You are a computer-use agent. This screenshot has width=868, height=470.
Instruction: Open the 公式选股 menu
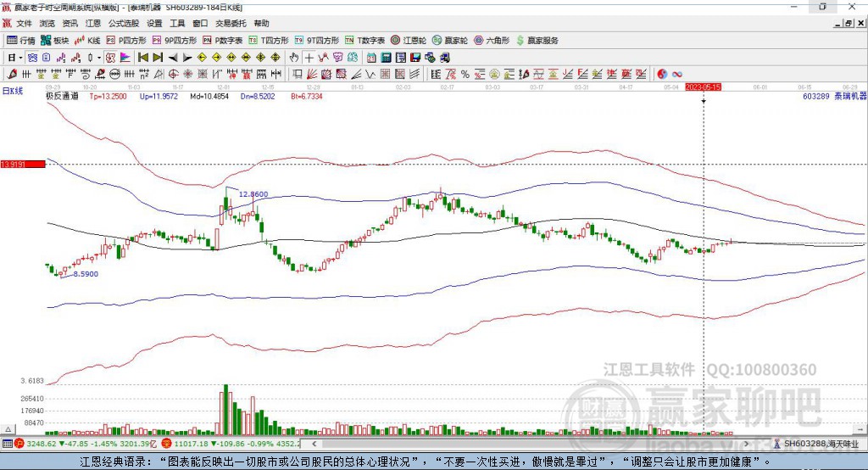coord(124,23)
